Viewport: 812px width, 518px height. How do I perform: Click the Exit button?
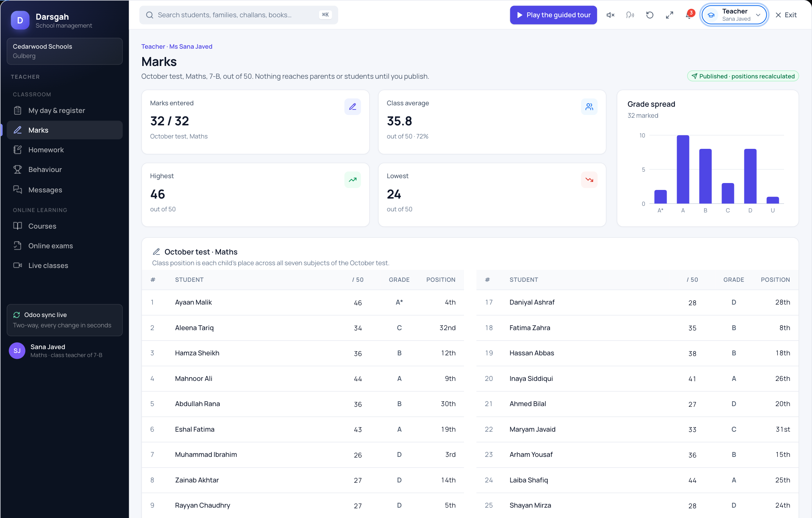(x=786, y=15)
